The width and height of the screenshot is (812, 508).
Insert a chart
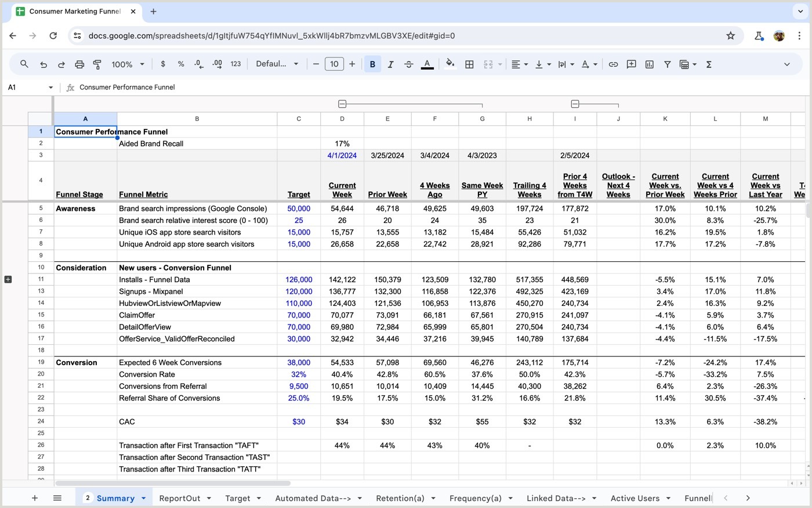(650, 64)
